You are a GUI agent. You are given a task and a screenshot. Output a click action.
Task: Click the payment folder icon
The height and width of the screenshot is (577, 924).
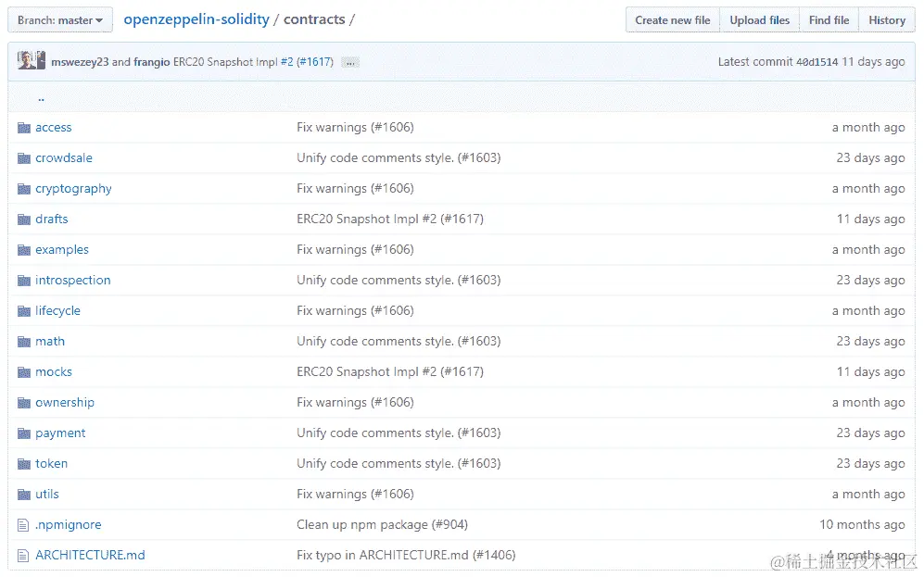[23, 434]
